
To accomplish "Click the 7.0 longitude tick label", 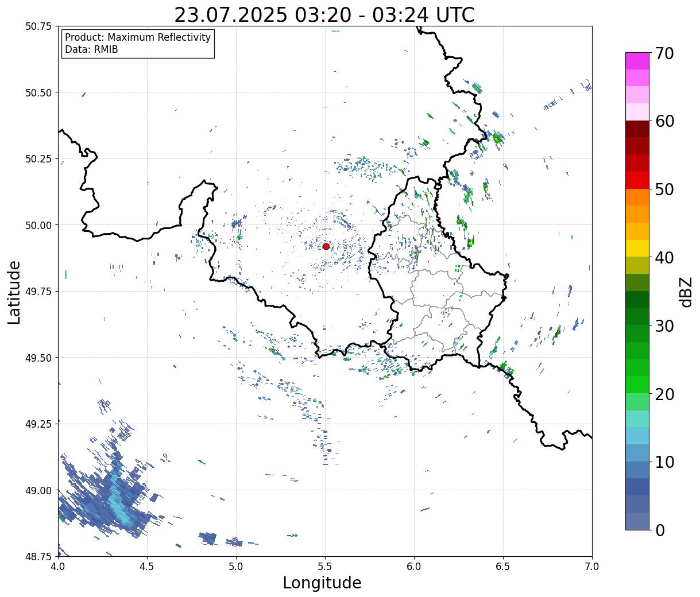I will 592,567.
